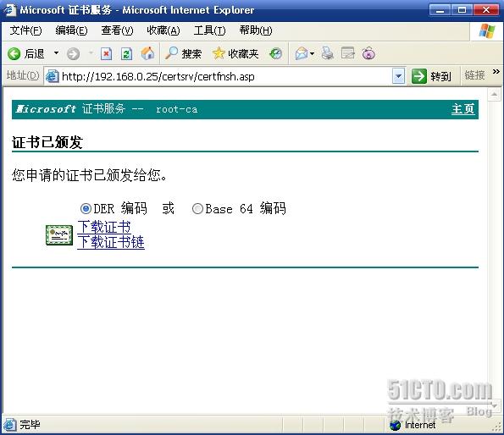504x435 pixels.
Task: Close the Internet Explorer window
Action: click(x=486, y=10)
